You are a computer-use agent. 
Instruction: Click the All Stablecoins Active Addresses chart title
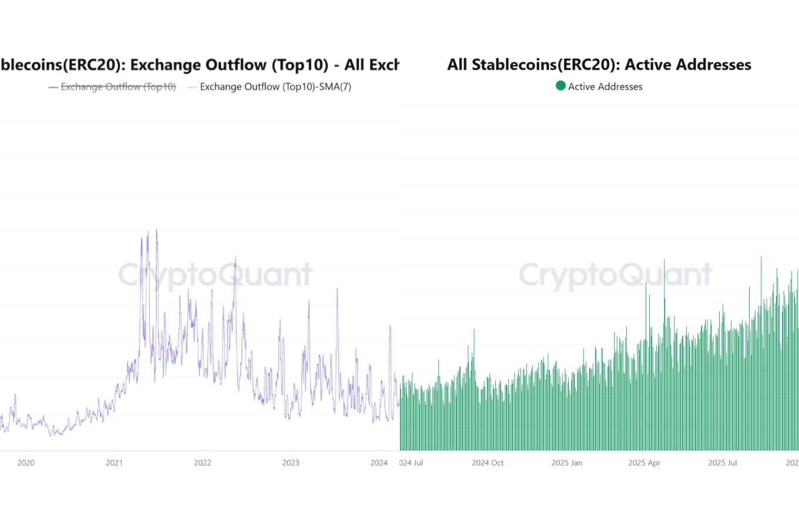[599, 65]
